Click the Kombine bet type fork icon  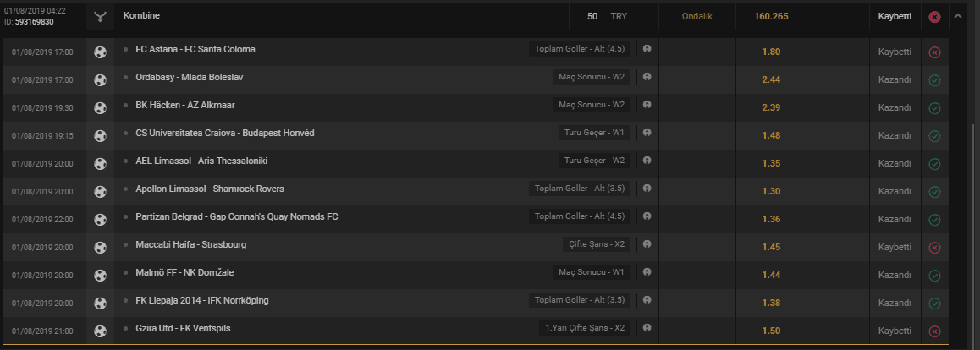[99, 17]
